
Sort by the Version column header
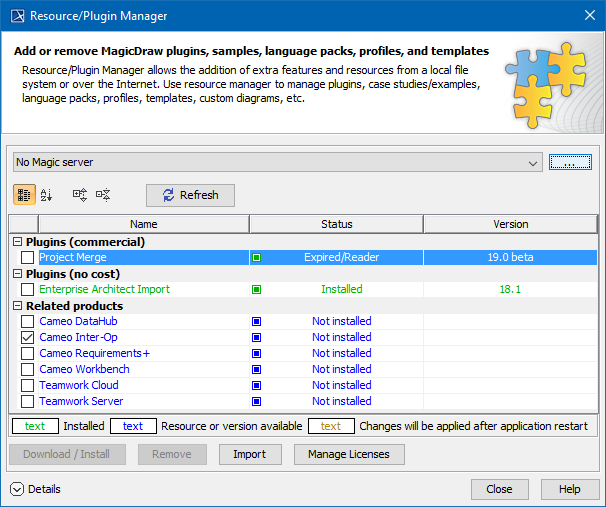(x=511, y=224)
